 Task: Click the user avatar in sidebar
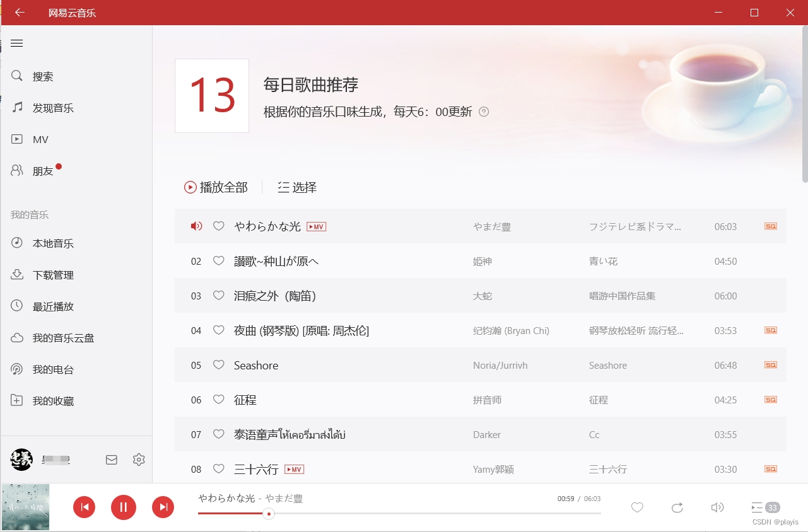(22, 460)
